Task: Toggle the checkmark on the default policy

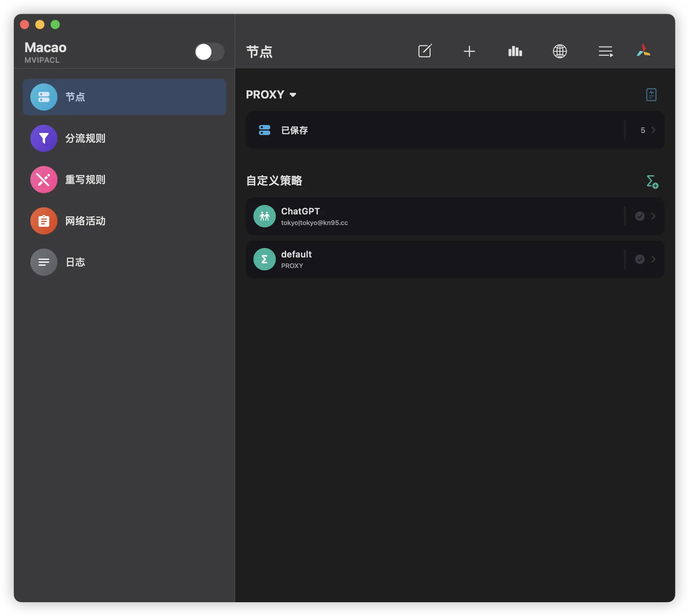Action: tap(640, 259)
